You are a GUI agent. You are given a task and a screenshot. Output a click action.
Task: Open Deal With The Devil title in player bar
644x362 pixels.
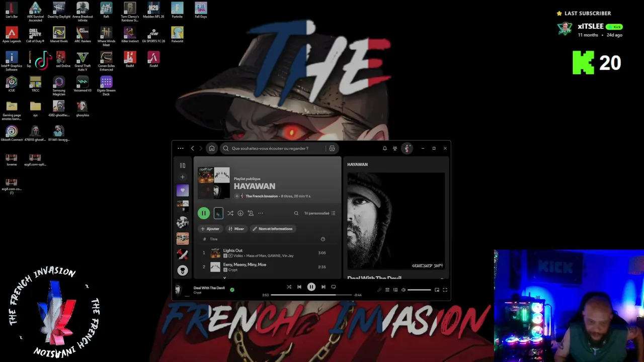tap(209, 288)
